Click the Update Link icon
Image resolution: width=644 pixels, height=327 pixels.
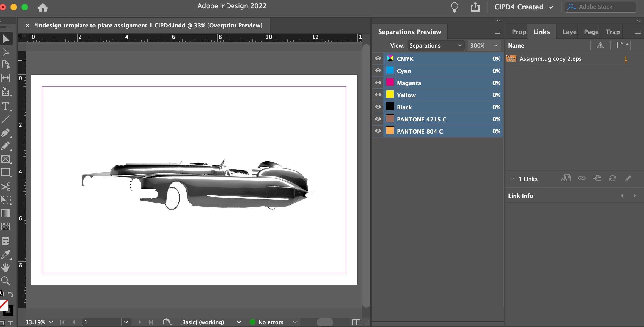(612, 178)
